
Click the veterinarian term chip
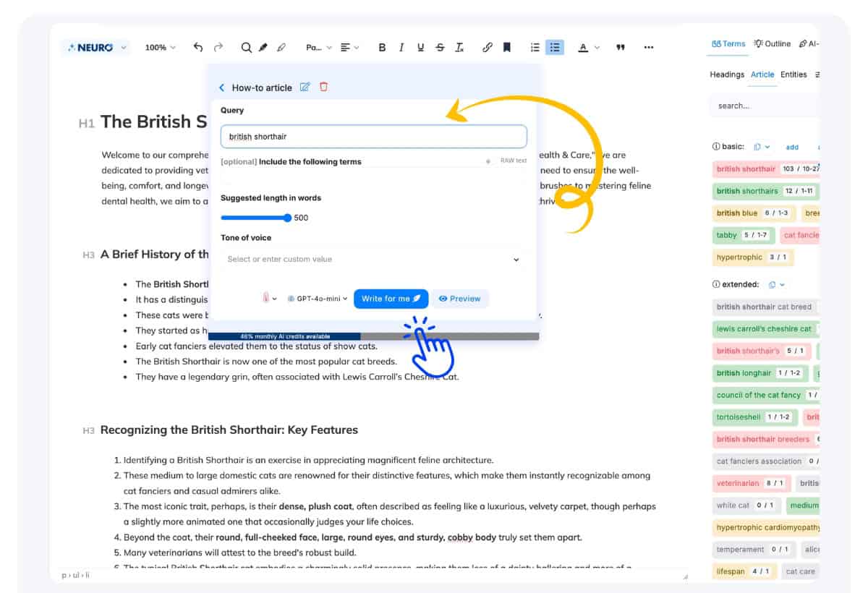coord(752,483)
